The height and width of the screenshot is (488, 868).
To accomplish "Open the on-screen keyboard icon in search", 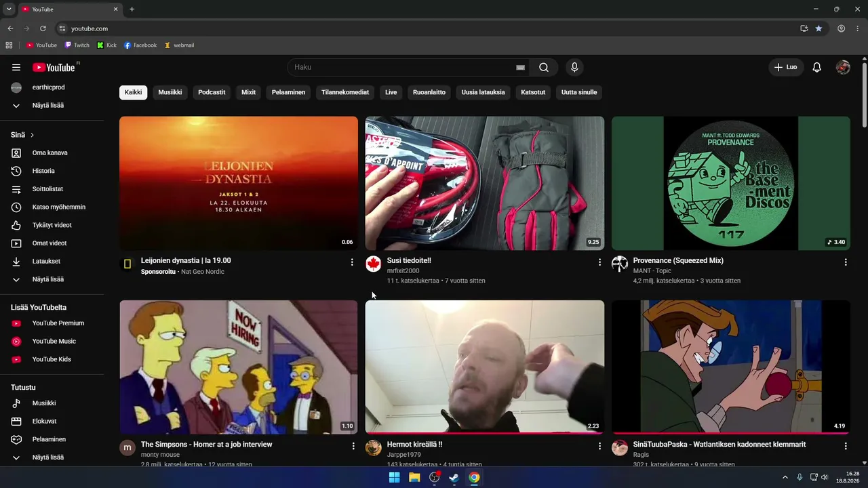I will pyautogui.click(x=520, y=67).
